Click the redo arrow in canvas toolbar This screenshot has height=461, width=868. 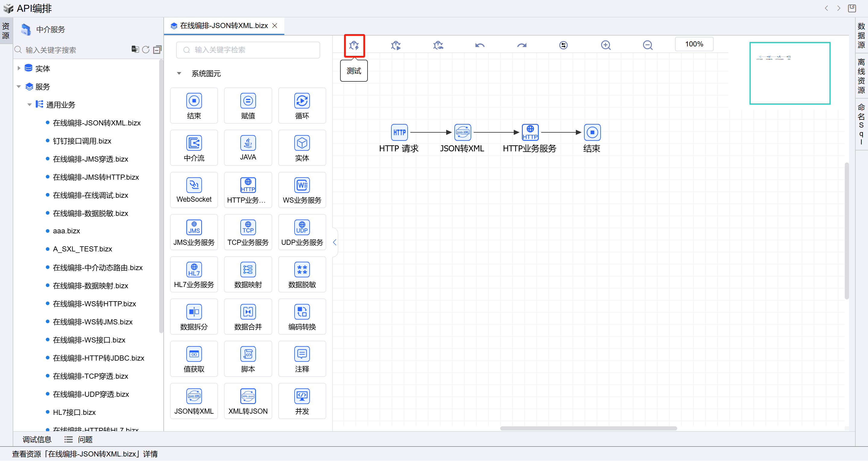tap(522, 45)
